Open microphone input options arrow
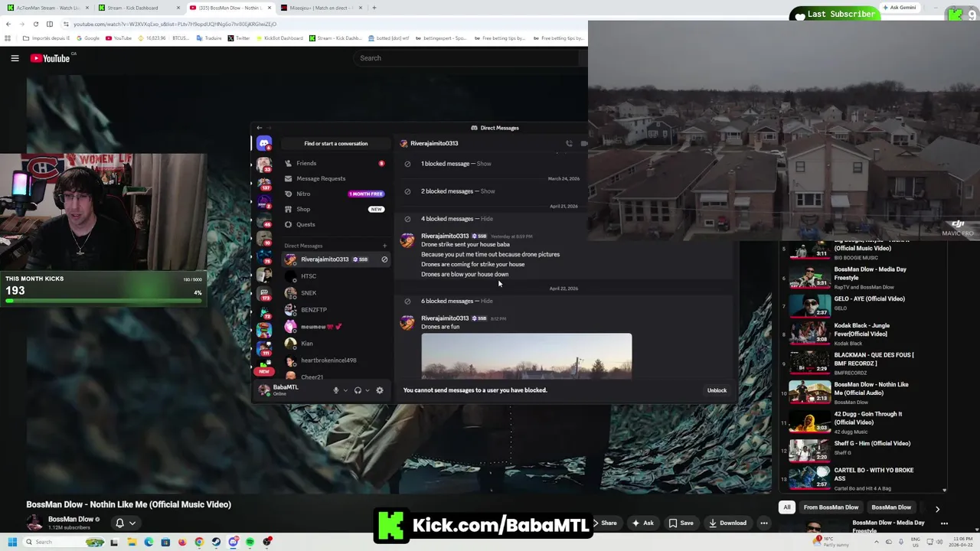Viewport: 980px width, 551px height. pos(345,390)
